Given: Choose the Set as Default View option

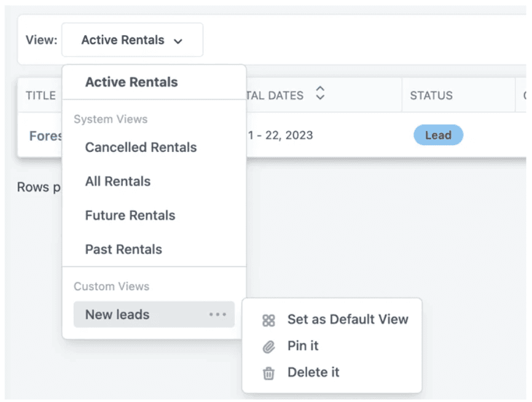Looking at the screenshot, I should (x=348, y=320).
